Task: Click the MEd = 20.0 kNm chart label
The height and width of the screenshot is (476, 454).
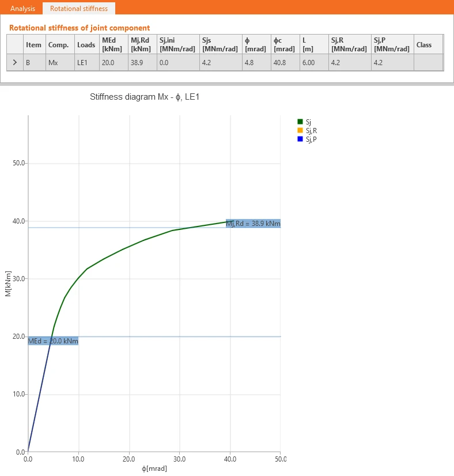Action: pos(53,341)
